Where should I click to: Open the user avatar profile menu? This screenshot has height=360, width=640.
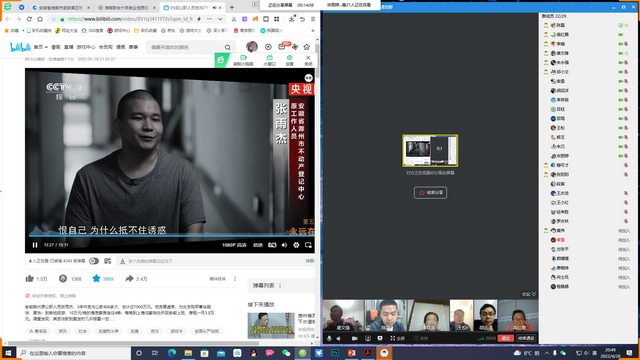click(252, 47)
